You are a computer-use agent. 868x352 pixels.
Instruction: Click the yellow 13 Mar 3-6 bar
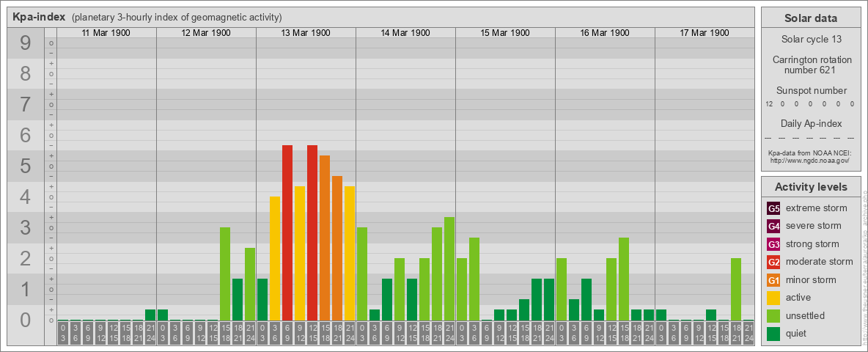tap(275, 258)
